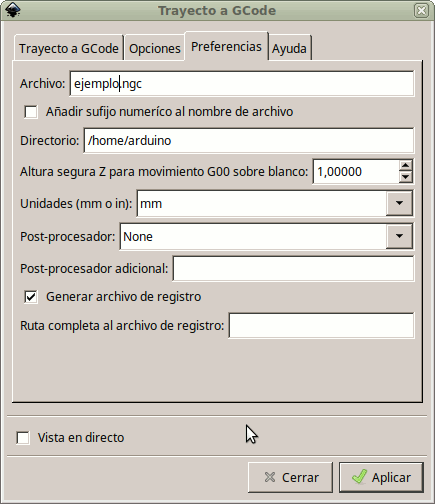This screenshot has height=504, width=435.
Task: Click the Ruta completa al archivo de registro field
Action: click(322, 326)
